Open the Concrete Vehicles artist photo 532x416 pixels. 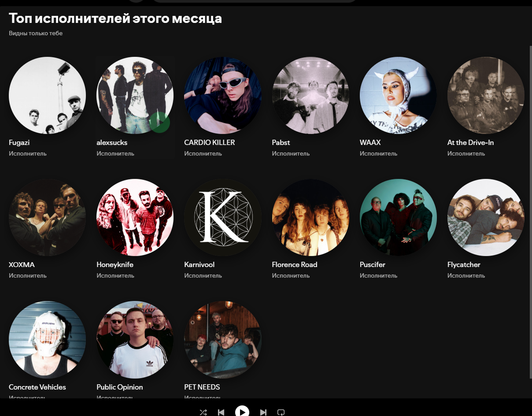point(47,340)
